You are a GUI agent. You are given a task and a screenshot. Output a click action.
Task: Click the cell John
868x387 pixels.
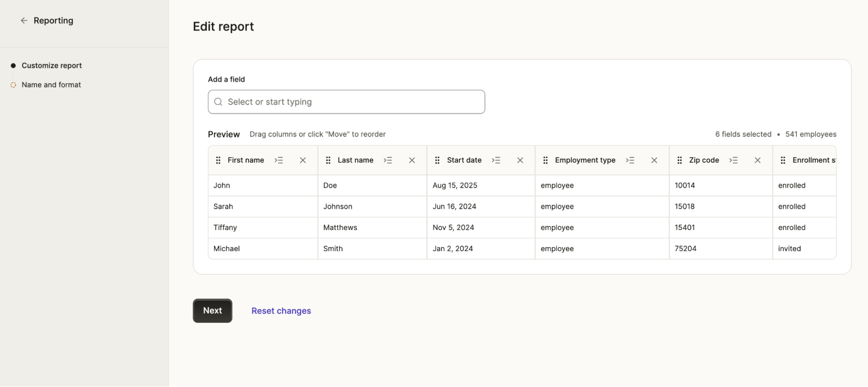click(x=263, y=186)
